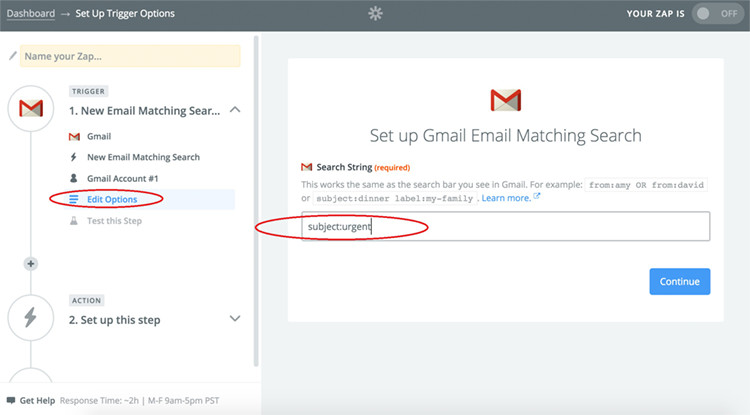Click the Search String input field
This screenshot has width=750, height=415.
point(505,227)
